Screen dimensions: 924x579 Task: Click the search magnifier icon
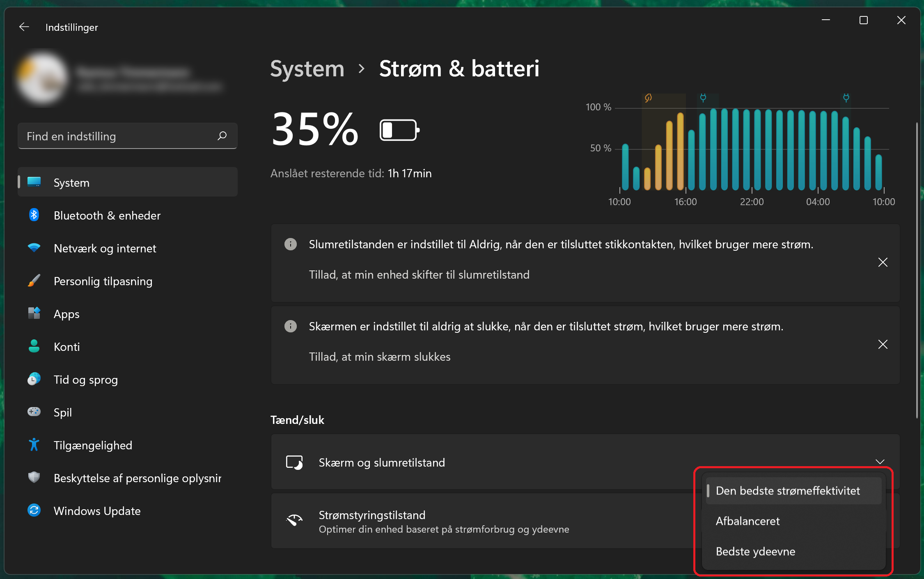tap(222, 136)
